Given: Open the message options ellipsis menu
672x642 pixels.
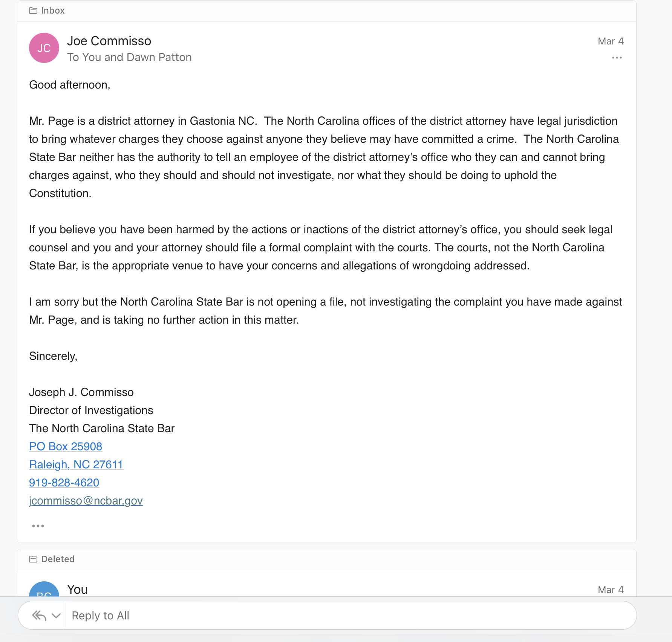Looking at the screenshot, I should [x=617, y=58].
